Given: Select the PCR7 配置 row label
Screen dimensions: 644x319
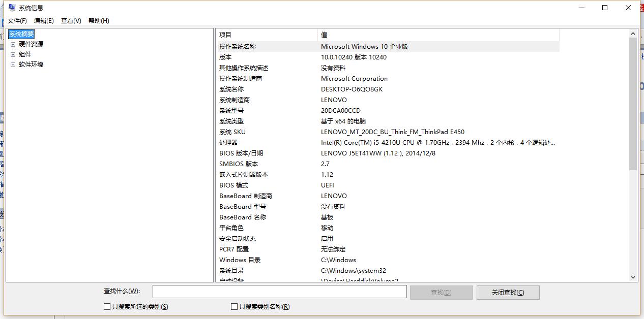Looking at the screenshot, I should 234,249.
